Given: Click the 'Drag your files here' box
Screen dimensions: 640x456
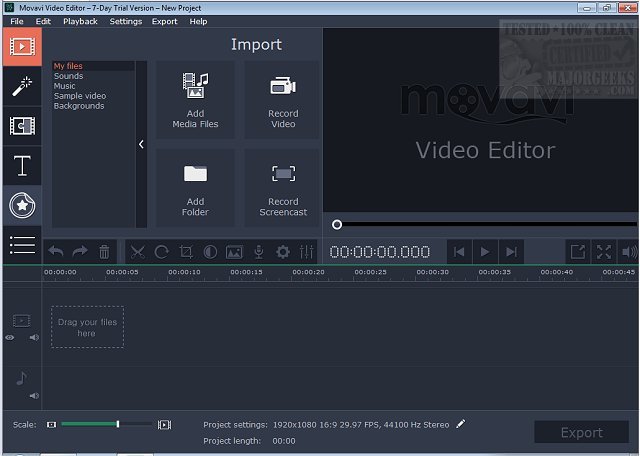Looking at the screenshot, I should [87, 327].
